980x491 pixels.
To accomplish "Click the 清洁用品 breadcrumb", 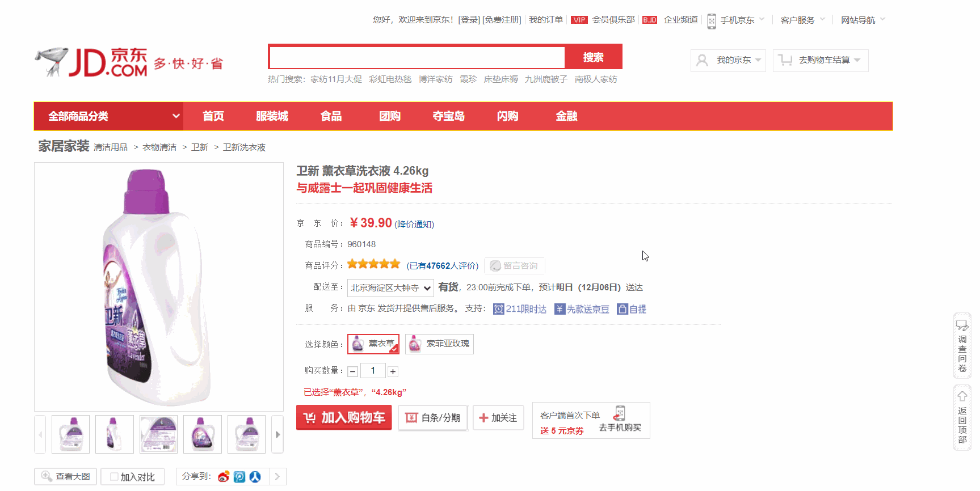I will click(111, 147).
